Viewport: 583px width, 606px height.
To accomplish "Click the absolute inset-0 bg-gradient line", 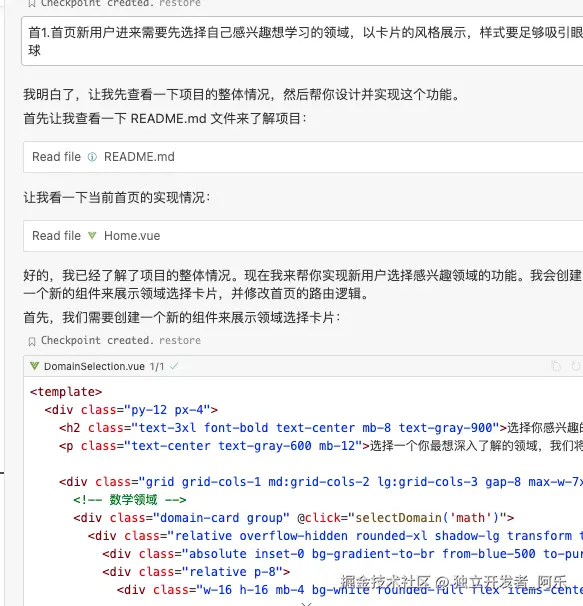I will 342,554.
